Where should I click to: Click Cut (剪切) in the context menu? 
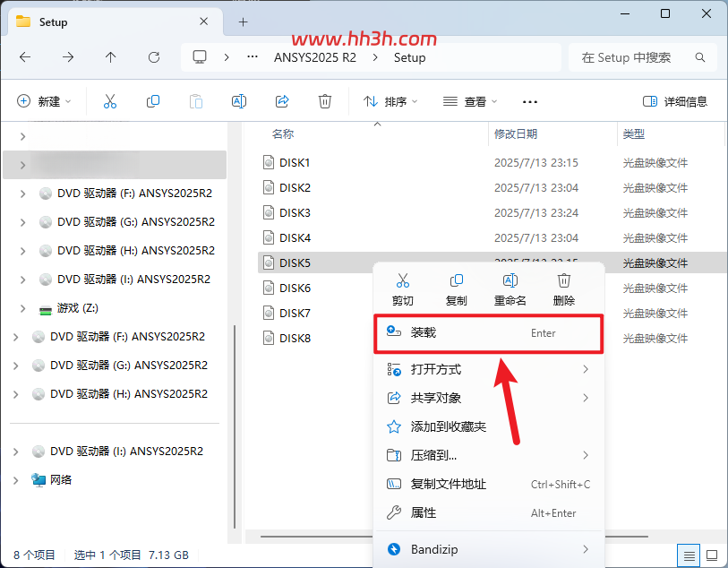(403, 289)
